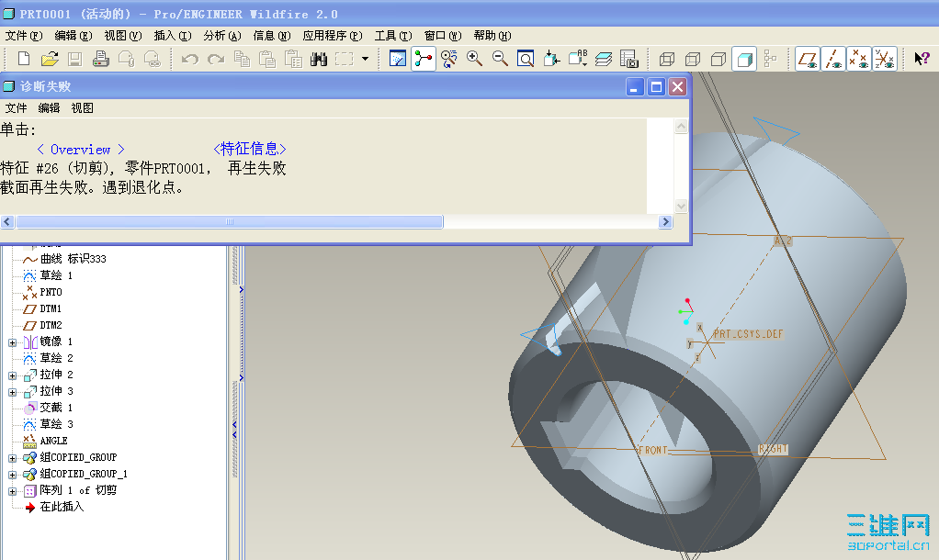939x560 pixels.
Task: Expand the 阵列 1 of 切剪 node
Action: pyautogui.click(x=12, y=492)
